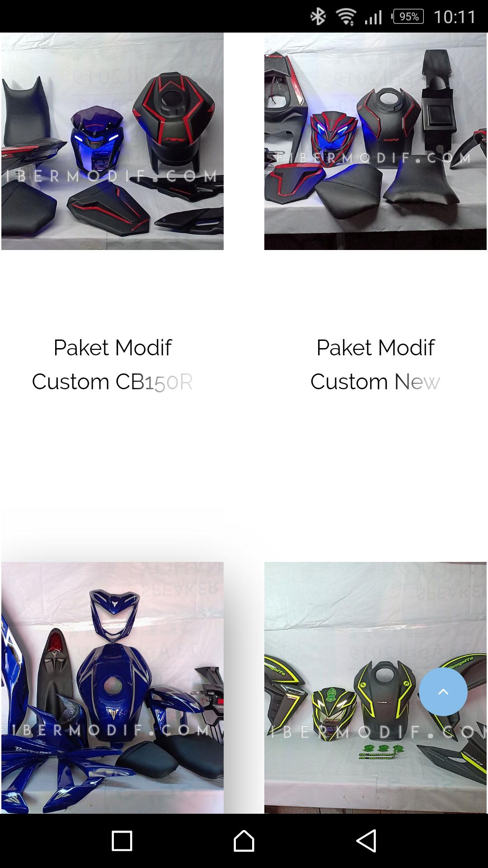The height and width of the screenshot is (868, 488).
Task: Tap the Bluetooth status icon
Action: (318, 17)
